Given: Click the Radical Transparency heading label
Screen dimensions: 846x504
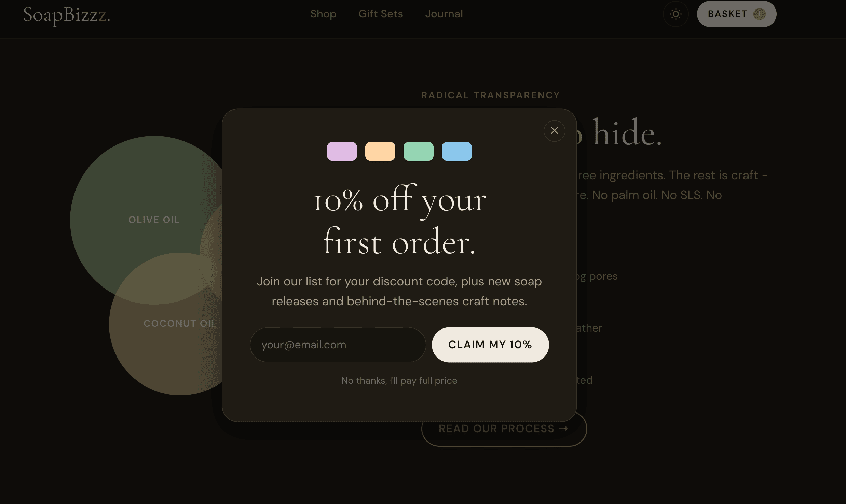Looking at the screenshot, I should click(490, 95).
